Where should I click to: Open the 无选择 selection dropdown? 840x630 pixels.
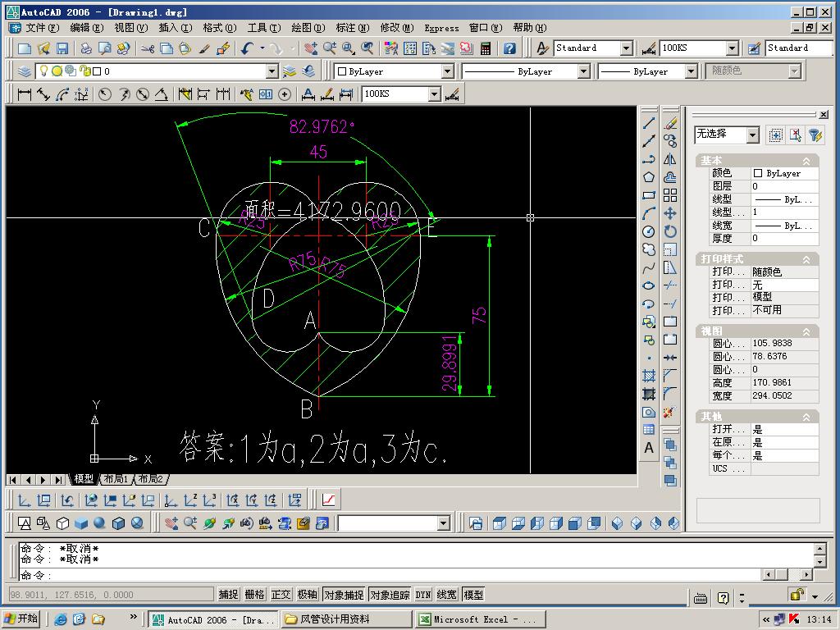click(753, 135)
